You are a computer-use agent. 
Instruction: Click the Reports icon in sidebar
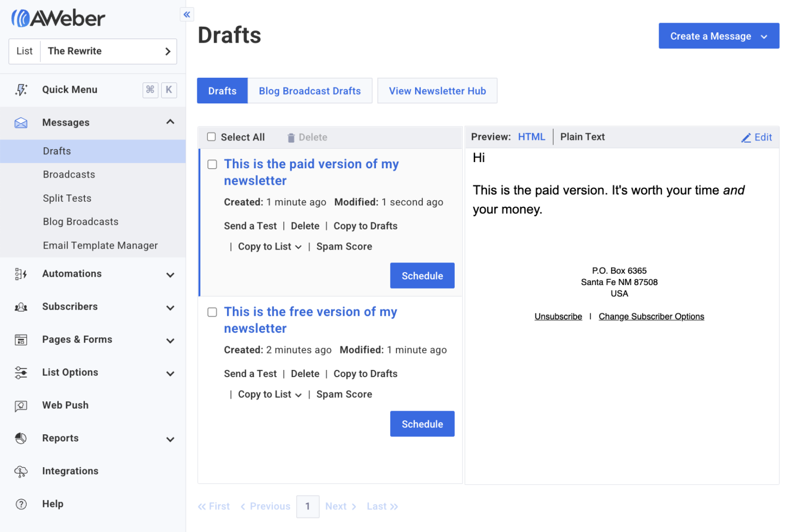click(21, 438)
